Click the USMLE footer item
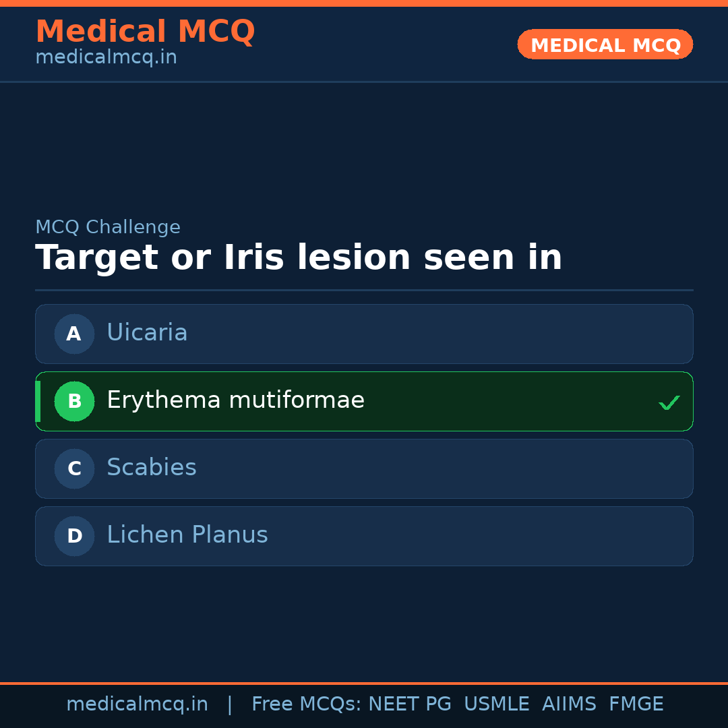Image resolution: width=728 pixels, height=728 pixels. (x=497, y=704)
